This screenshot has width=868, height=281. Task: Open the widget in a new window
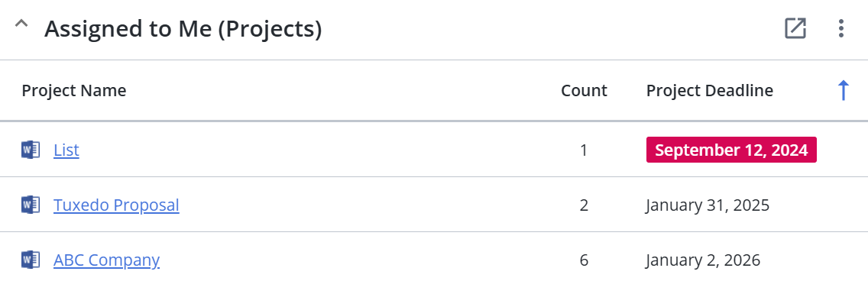click(795, 28)
